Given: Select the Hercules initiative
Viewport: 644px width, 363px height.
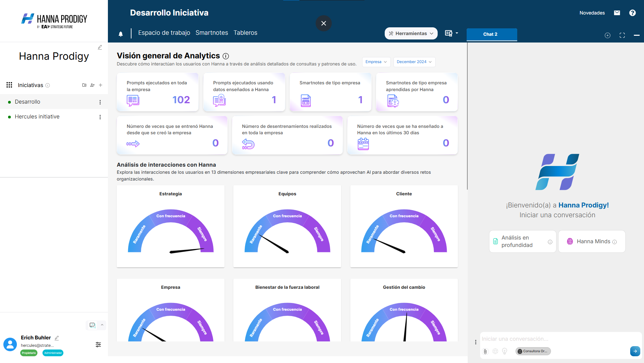Looking at the screenshot, I should click(54, 117).
